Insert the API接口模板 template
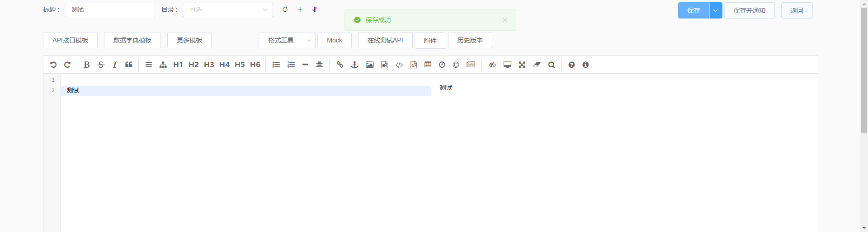 click(x=70, y=40)
